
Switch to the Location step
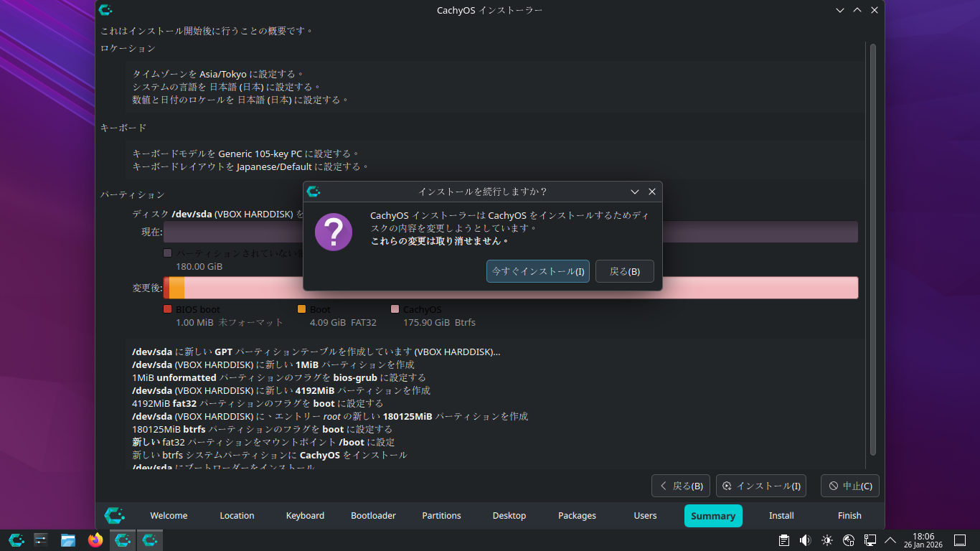point(237,516)
